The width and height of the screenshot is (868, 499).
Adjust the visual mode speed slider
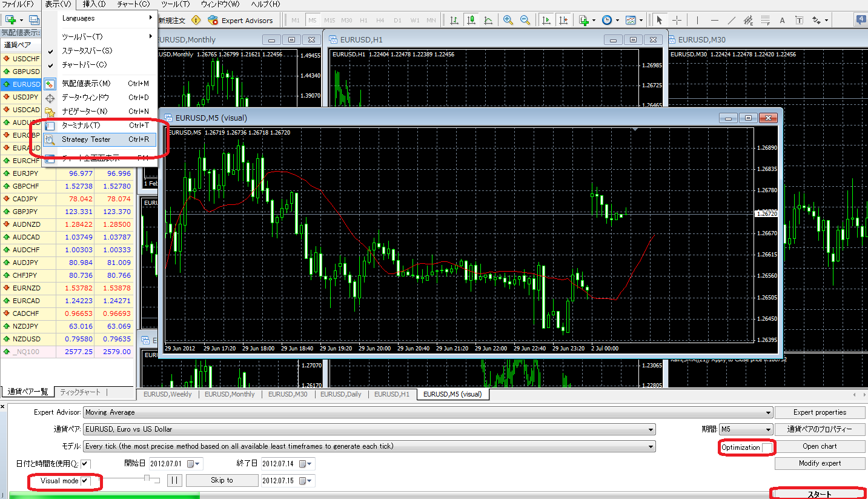147,479
